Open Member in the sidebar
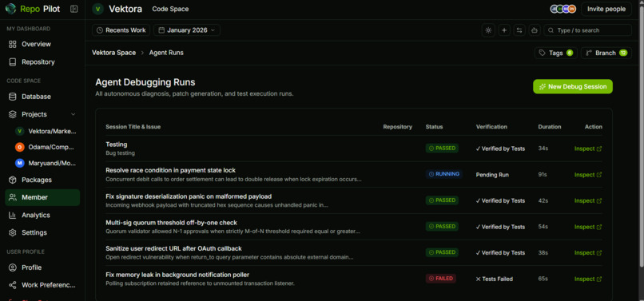The image size is (644, 301). coord(42,197)
